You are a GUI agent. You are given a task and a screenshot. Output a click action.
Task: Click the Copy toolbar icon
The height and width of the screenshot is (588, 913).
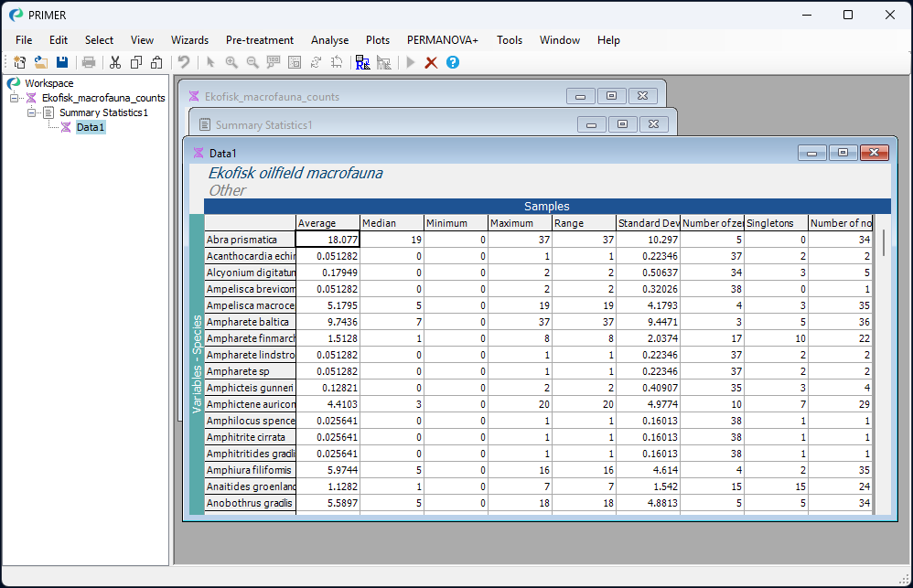coord(137,62)
